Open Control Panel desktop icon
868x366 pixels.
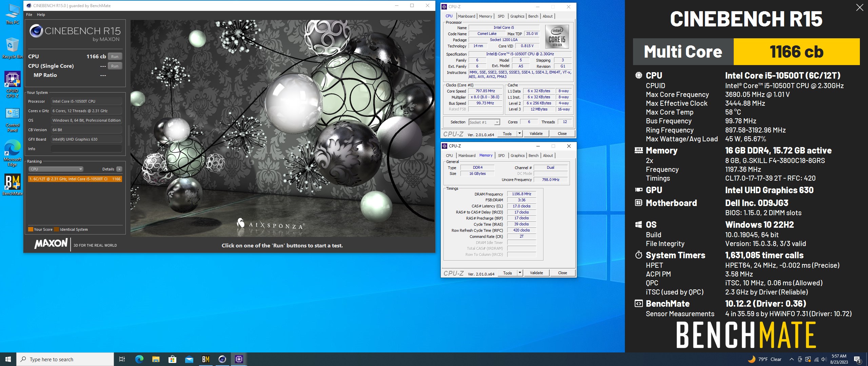[x=13, y=120]
